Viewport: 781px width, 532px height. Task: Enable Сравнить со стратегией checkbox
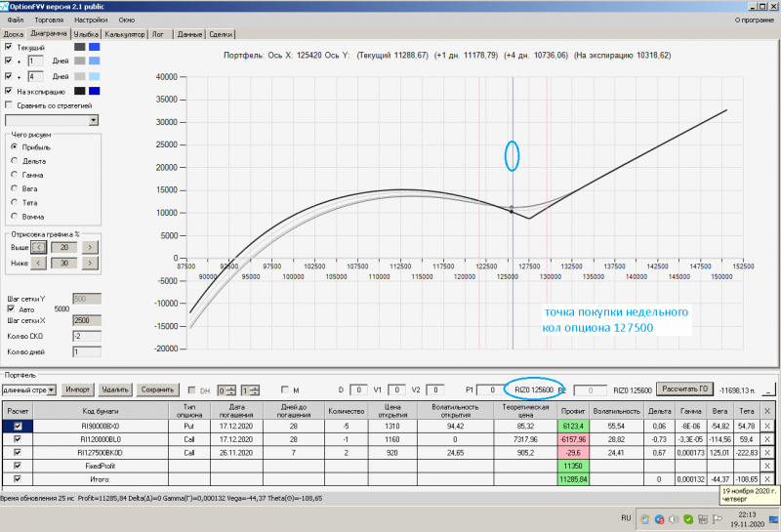coord(9,105)
